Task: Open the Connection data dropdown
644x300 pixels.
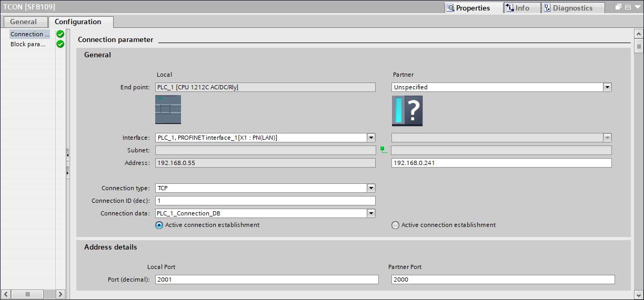Action: [371, 213]
